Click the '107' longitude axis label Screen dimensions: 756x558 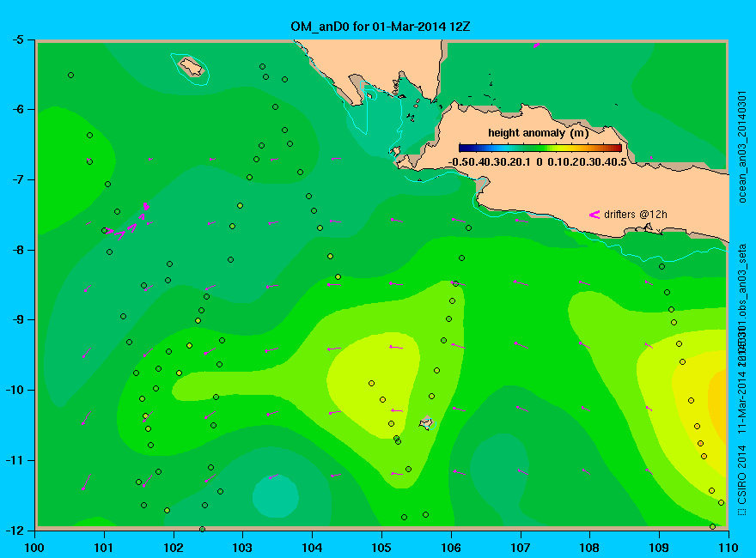(521, 548)
